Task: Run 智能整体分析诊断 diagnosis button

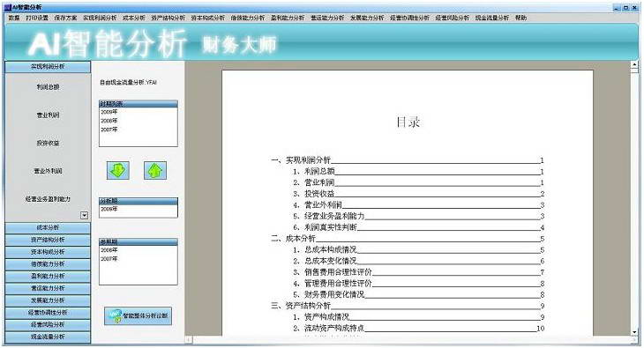Action: [138, 316]
